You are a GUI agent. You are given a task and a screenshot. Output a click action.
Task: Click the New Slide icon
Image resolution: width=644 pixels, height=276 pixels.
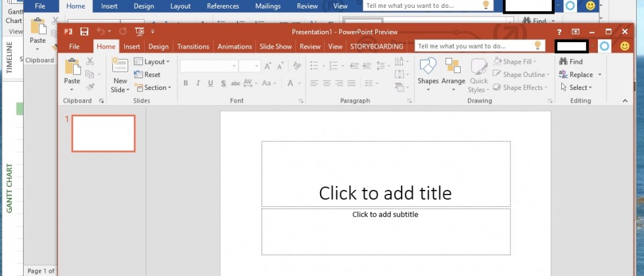tap(120, 67)
